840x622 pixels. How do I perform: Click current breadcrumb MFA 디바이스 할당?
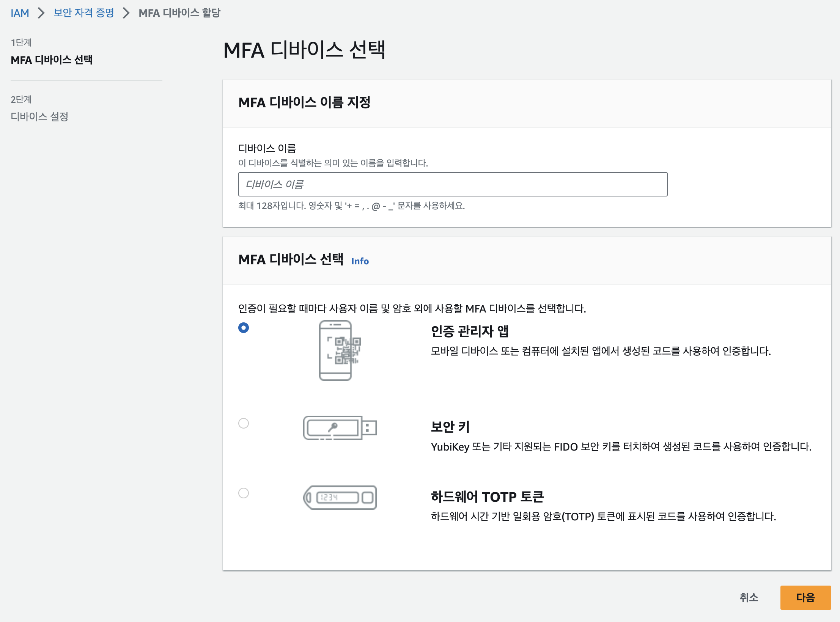coord(179,13)
